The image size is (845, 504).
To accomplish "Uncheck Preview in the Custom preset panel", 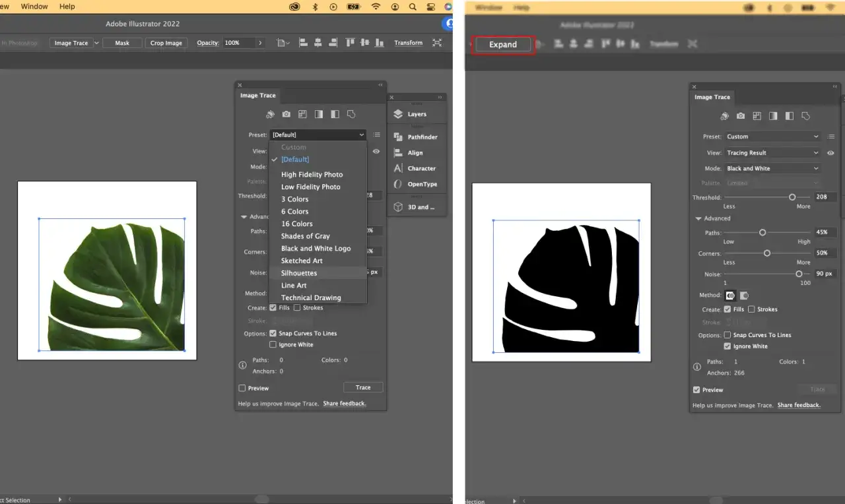I will click(696, 390).
